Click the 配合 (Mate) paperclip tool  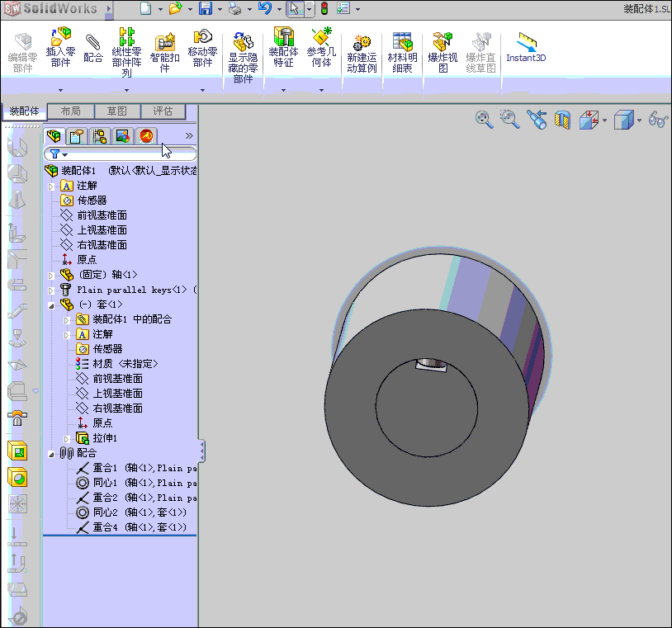[93, 48]
